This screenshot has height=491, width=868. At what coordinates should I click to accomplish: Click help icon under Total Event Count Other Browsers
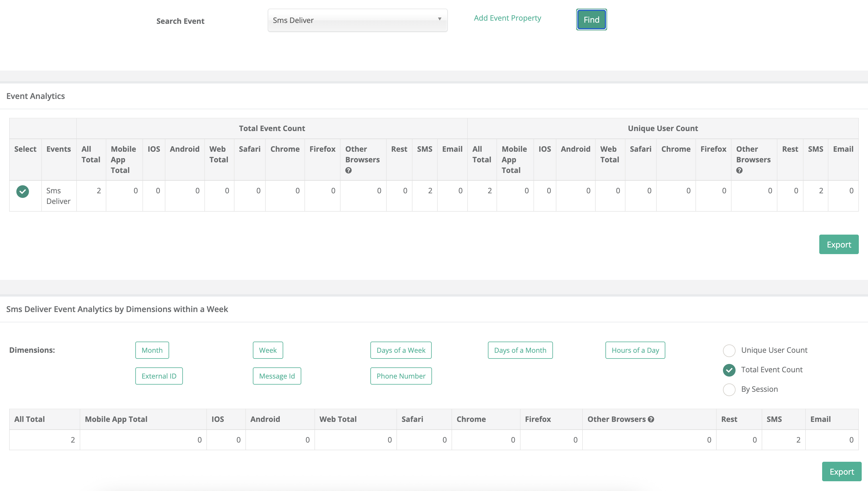click(348, 171)
